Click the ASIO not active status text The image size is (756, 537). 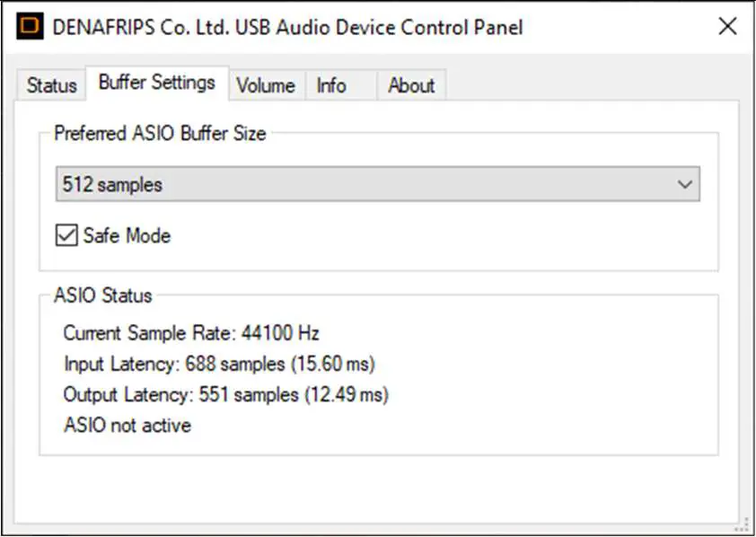click(126, 425)
